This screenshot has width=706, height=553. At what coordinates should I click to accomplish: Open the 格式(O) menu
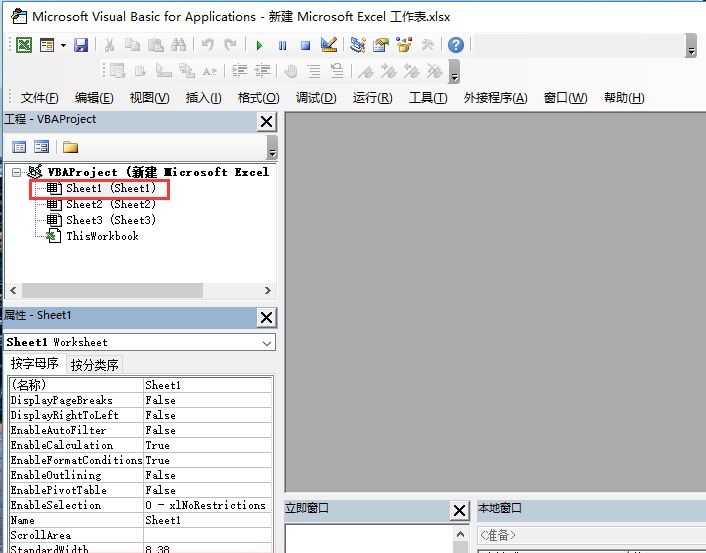(x=258, y=98)
